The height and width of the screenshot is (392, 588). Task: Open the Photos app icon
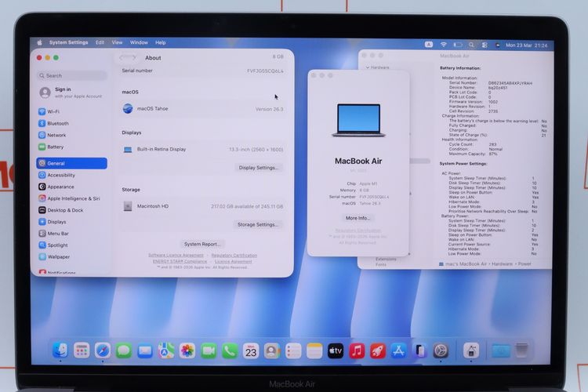point(187,350)
